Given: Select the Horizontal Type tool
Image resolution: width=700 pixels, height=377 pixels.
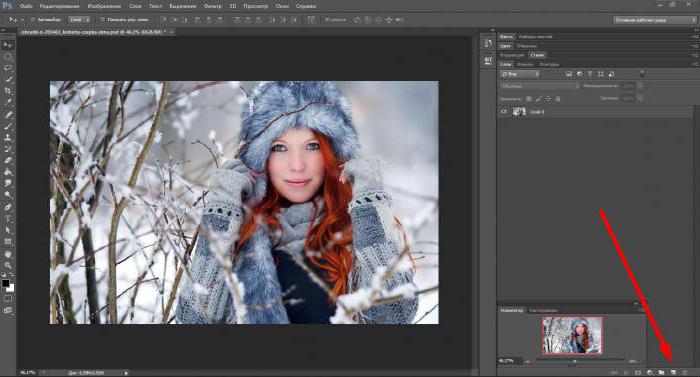Looking at the screenshot, I should (8, 219).
